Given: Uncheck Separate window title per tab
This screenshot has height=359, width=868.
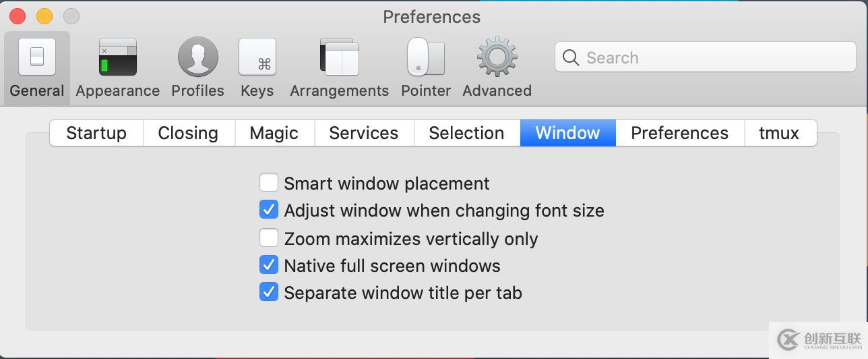Looking at the screenshot, I should [x=269, y=292].
